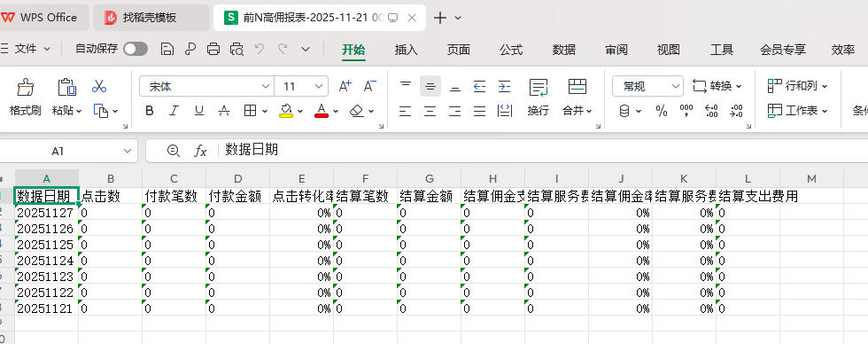Increase font size with the A+ icon
This screenshot has width=868, height=344.
345,86
